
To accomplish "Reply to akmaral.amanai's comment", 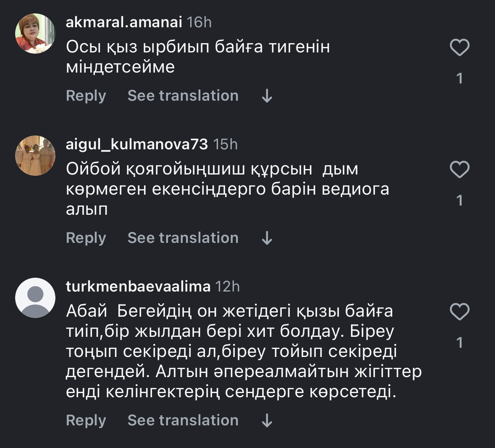I will pos(86,96).
